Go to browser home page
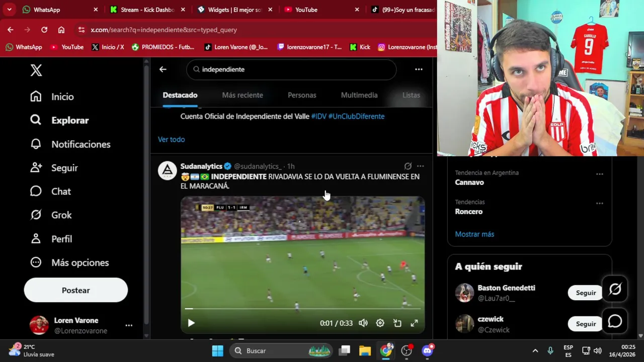Image resolution: width=644 pixels, height=362 pixels. tap(61, 30)
